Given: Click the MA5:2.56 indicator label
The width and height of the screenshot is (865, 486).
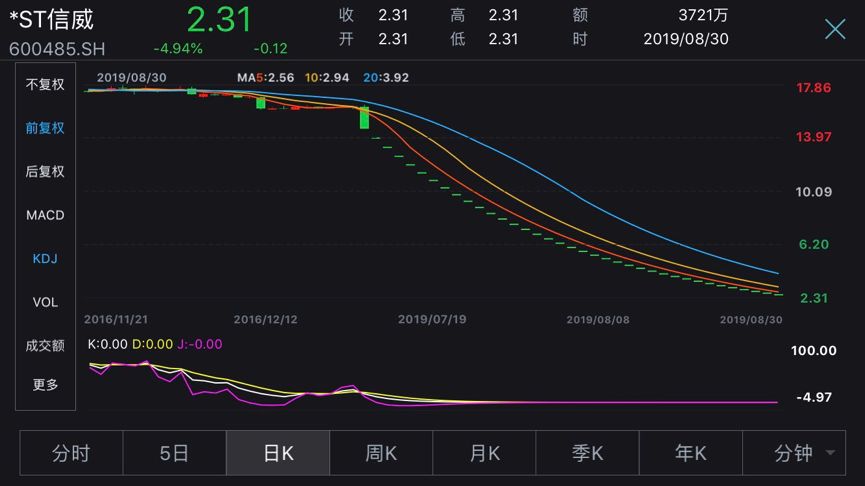Looking at the screenshot, I should (x=265, y=78).
